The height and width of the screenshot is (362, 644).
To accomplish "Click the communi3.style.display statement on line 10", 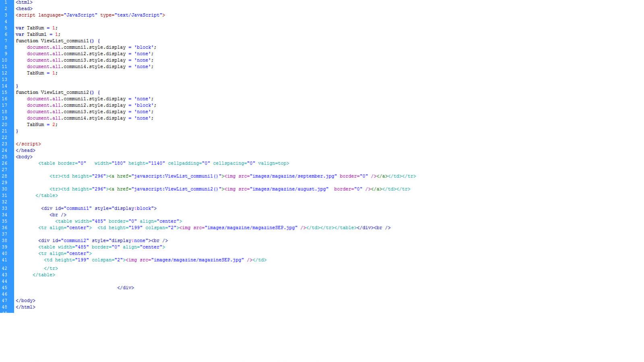I will [90, 60].
